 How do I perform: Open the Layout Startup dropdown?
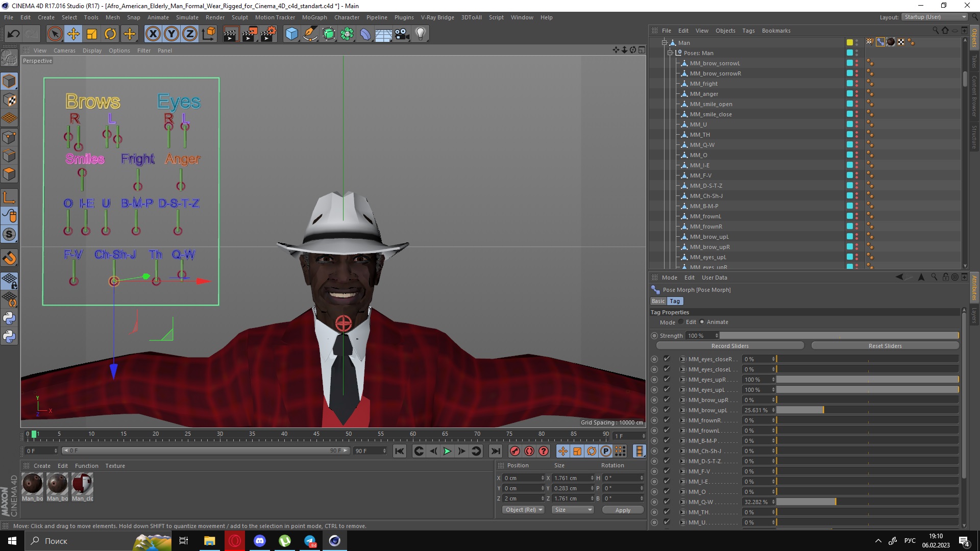[x=935, y=17]
